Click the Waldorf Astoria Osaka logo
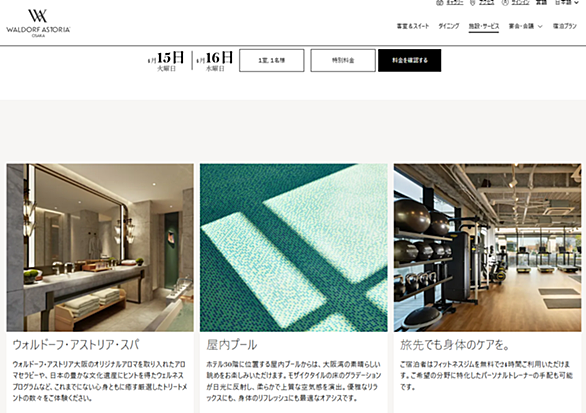 (38, 23)
